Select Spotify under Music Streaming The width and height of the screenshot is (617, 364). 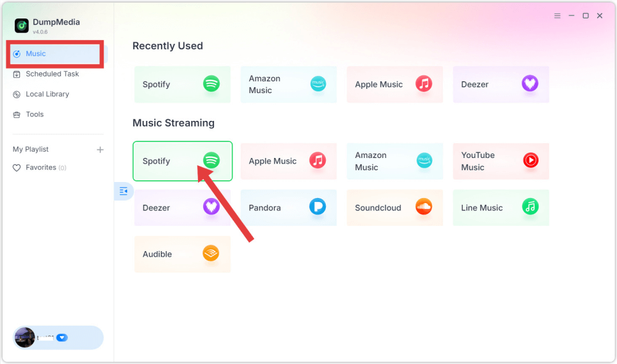(182, 161)
